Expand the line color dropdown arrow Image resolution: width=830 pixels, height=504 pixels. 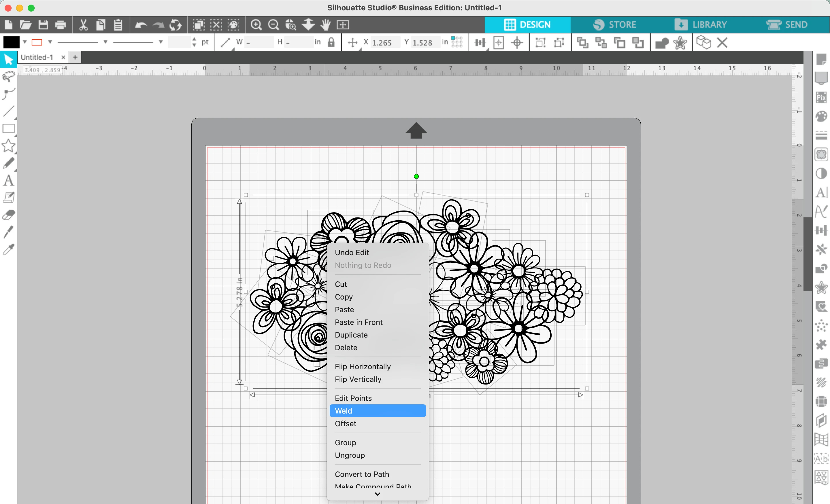point(50,42)
